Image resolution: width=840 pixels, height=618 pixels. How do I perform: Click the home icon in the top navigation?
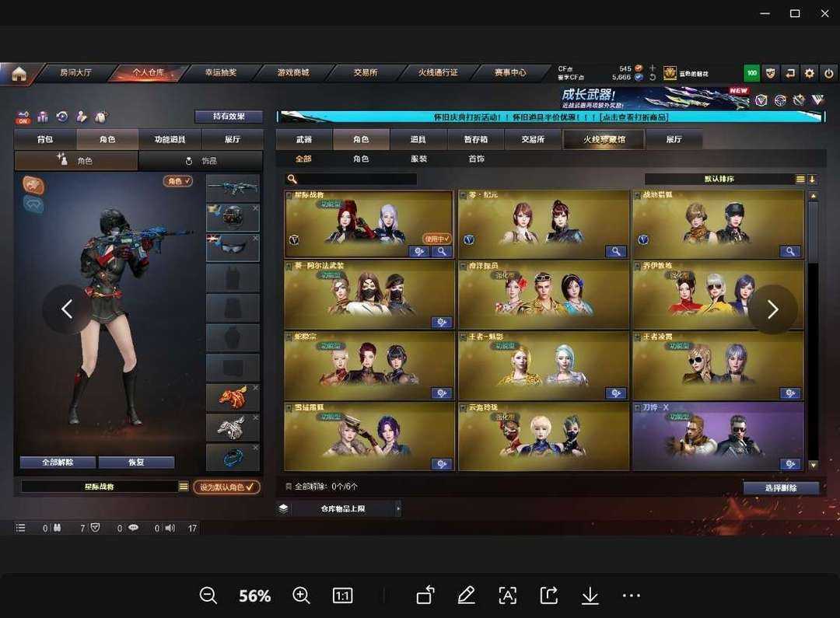[x=19, y=73]
